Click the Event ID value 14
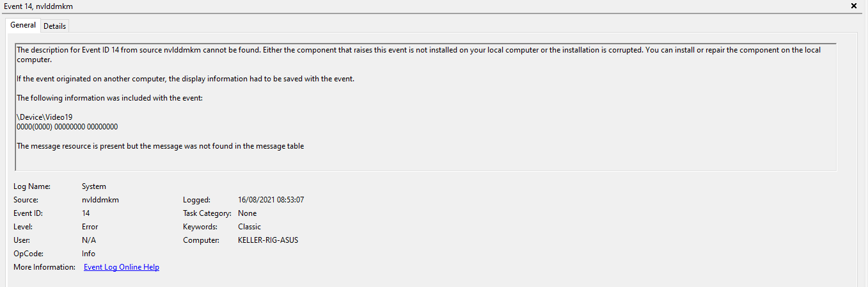The height and width of the screenshot is (287, 868). coord(86,213)
